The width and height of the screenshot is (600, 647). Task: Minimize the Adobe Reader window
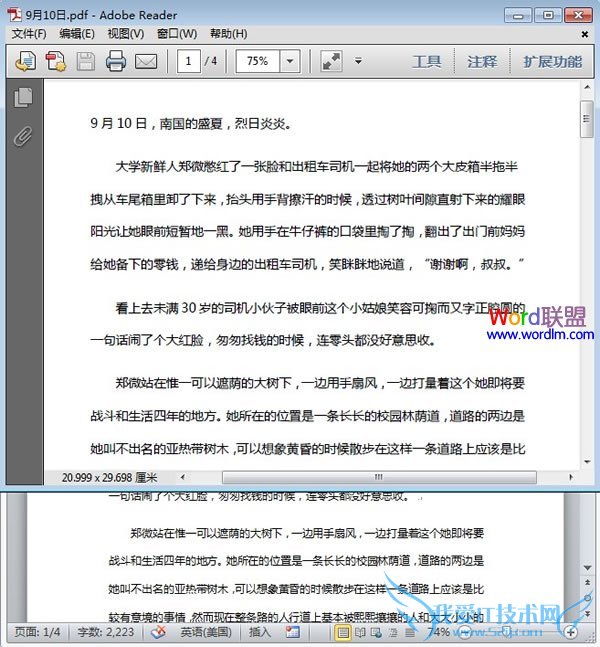click(518, 16)
